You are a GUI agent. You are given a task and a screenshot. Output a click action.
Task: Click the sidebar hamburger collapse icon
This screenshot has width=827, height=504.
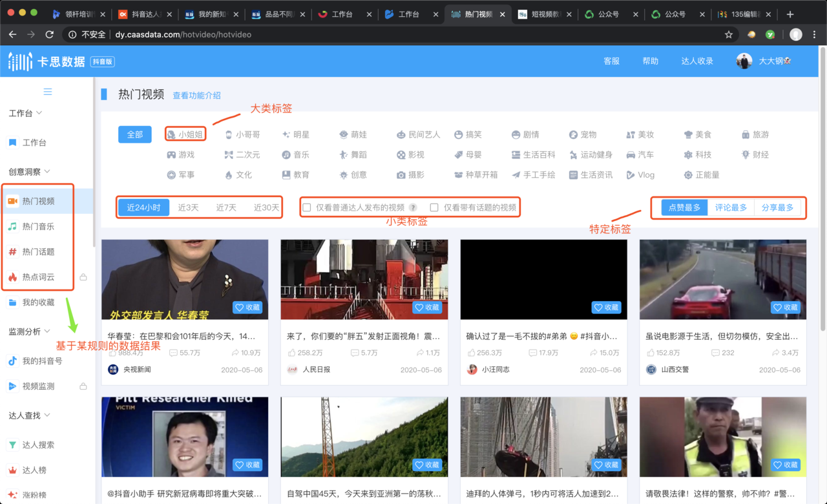click(x=48, y=92)
